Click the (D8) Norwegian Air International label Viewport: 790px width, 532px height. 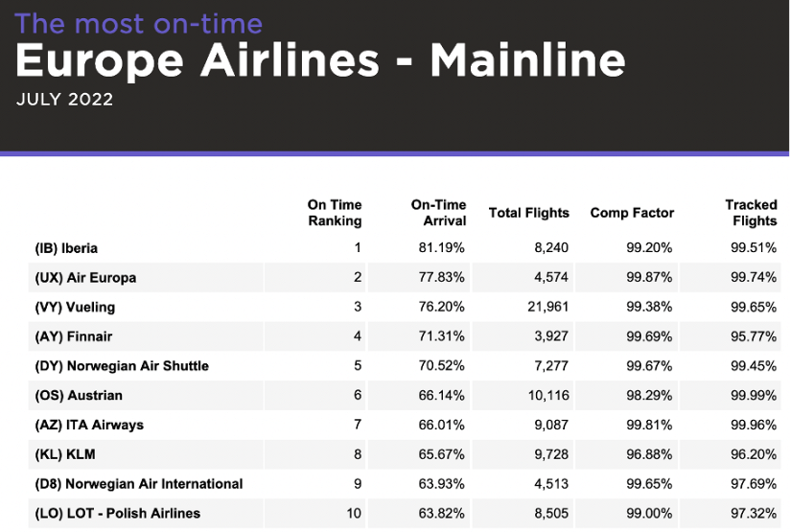pos(139,483)
